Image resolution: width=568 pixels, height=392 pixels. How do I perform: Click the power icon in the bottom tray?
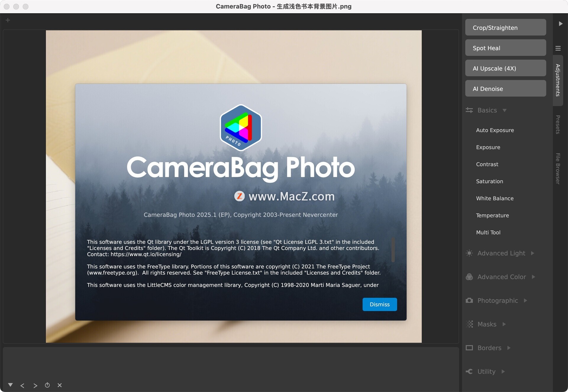(47, 385)
